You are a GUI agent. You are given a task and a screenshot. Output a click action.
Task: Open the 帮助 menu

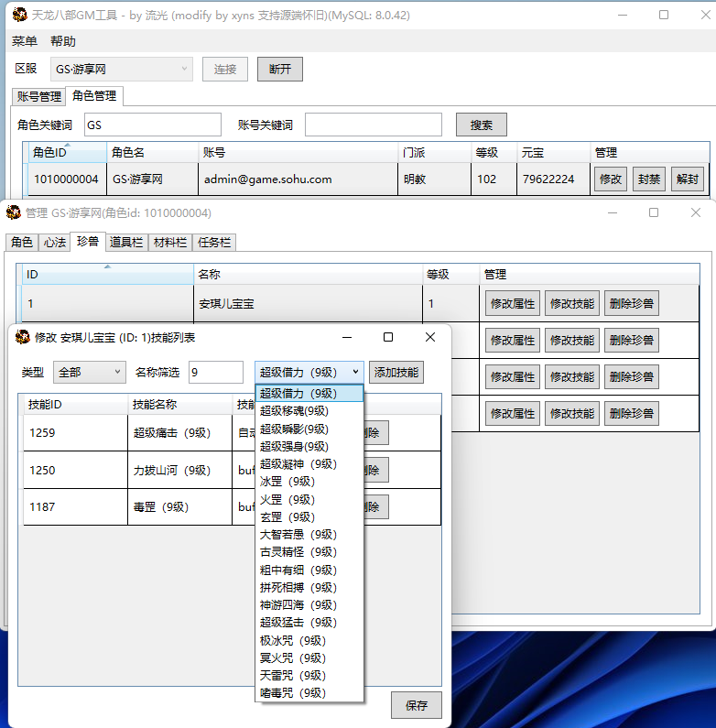63,41
